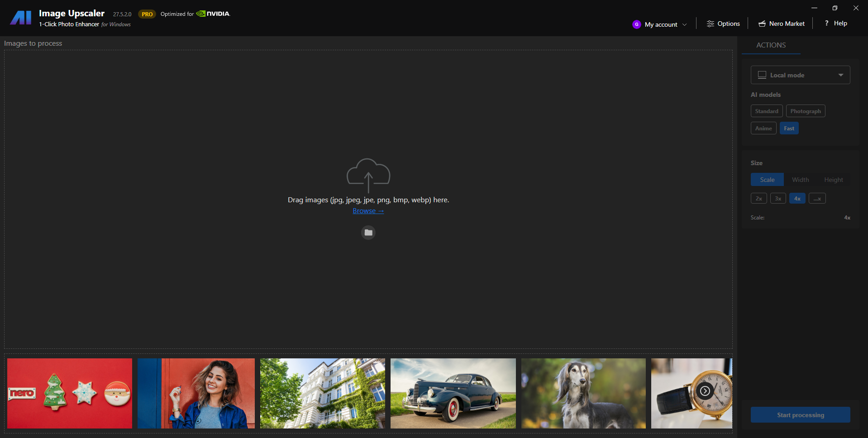Click the Help question mark
868x438 pixels.
[x=826, y=23]
